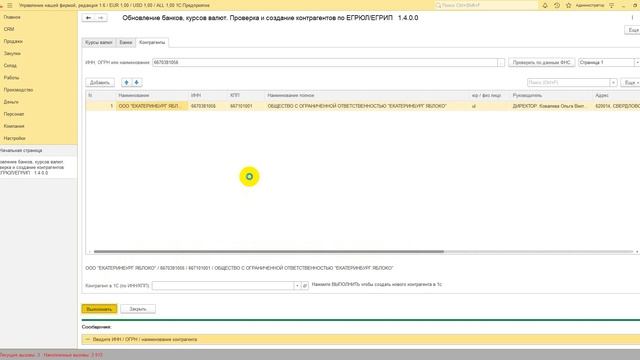Open the selected Контрагент в 1С item icon
The height and width of the screenshot is (360, 640).
(x=305, y=286)
